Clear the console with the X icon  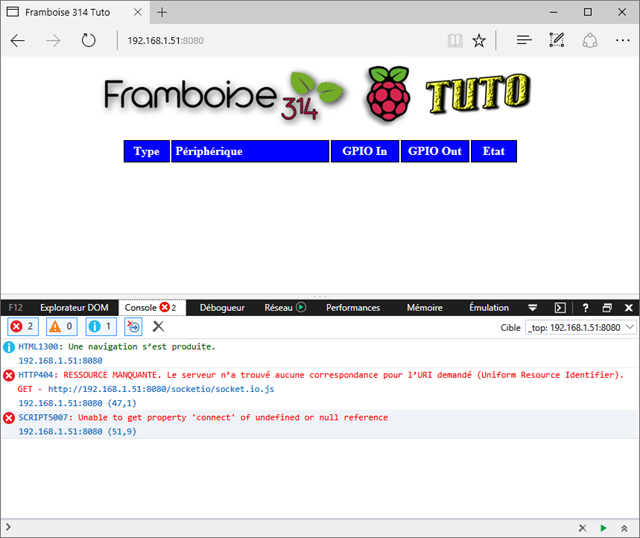[x=158, y=327]
